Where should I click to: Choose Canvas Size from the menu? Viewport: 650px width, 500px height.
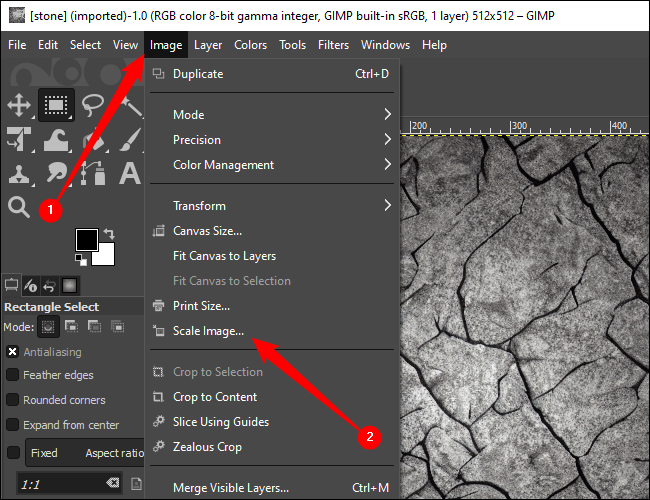point(272,231)
